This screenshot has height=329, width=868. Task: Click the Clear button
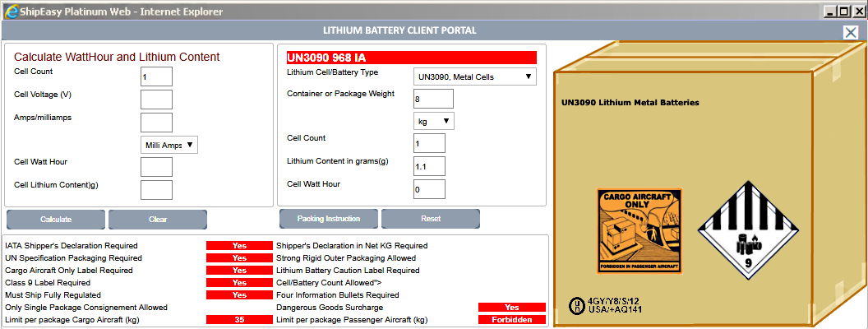(158, 220)
